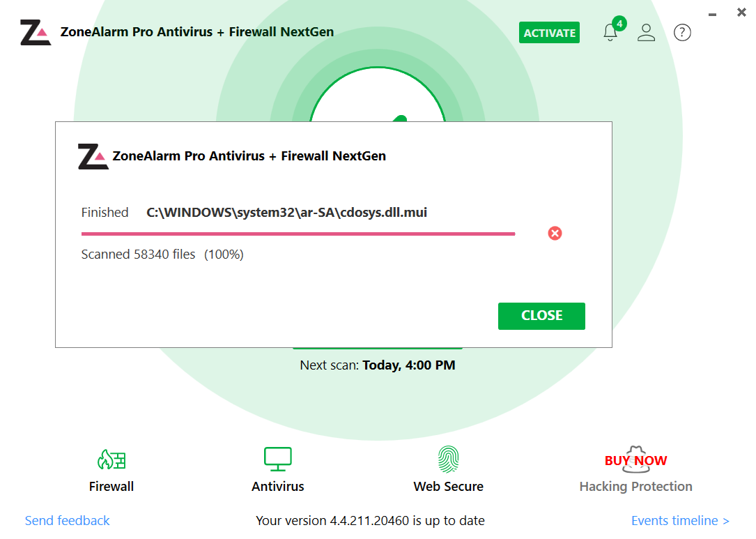The width and height of the screenshot is (756, 539).
Task: Open the Send feedback link
Action: coord(67,520)
